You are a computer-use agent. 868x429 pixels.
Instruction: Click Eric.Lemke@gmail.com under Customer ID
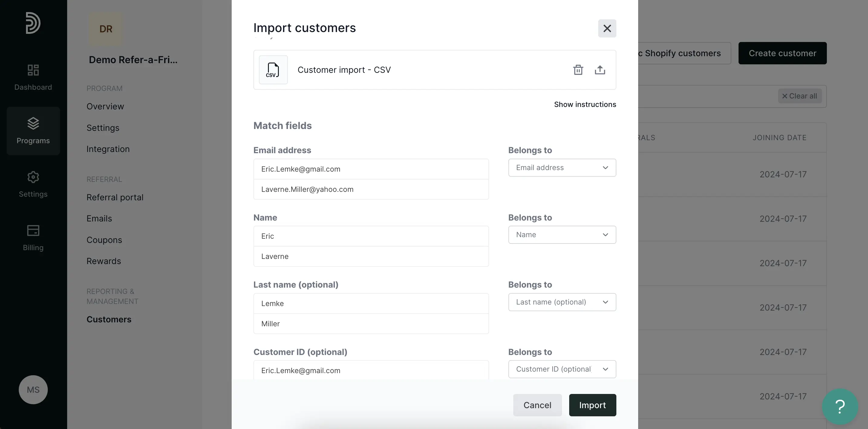tap(371, 370)
